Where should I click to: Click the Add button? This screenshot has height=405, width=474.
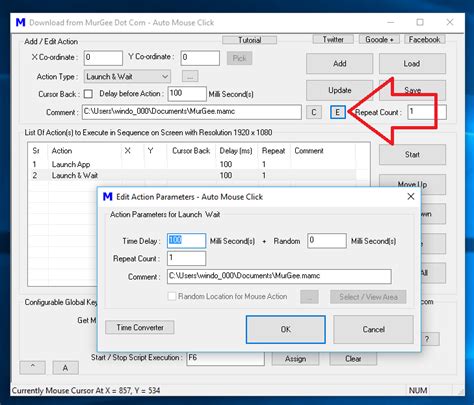pos(339,63)
